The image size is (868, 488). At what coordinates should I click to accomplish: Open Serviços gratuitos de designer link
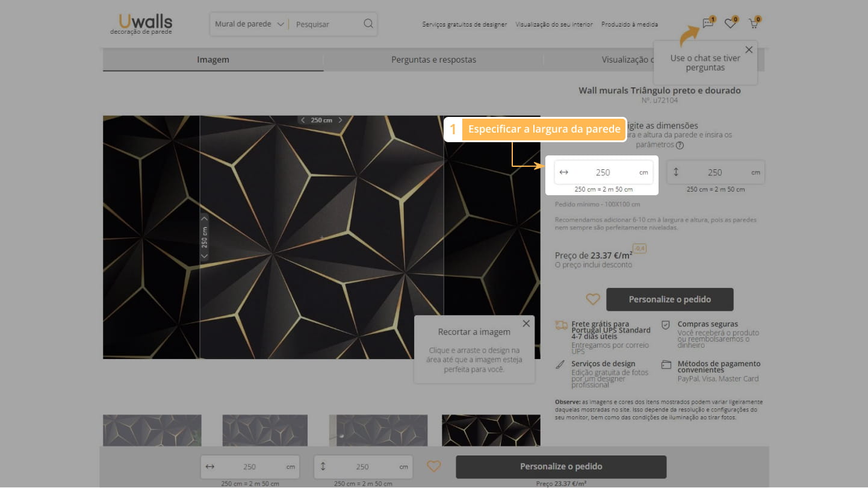tap(464, 25)
